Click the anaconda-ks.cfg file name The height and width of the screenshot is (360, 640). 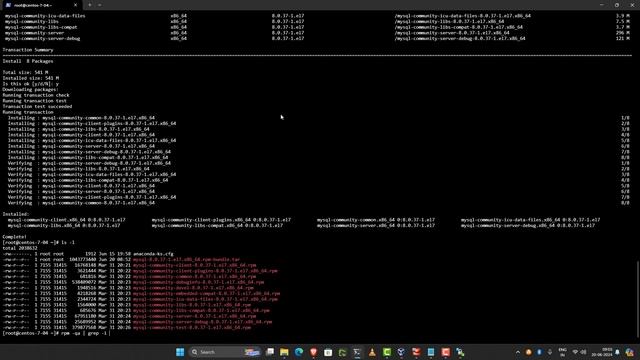[153, 254]
